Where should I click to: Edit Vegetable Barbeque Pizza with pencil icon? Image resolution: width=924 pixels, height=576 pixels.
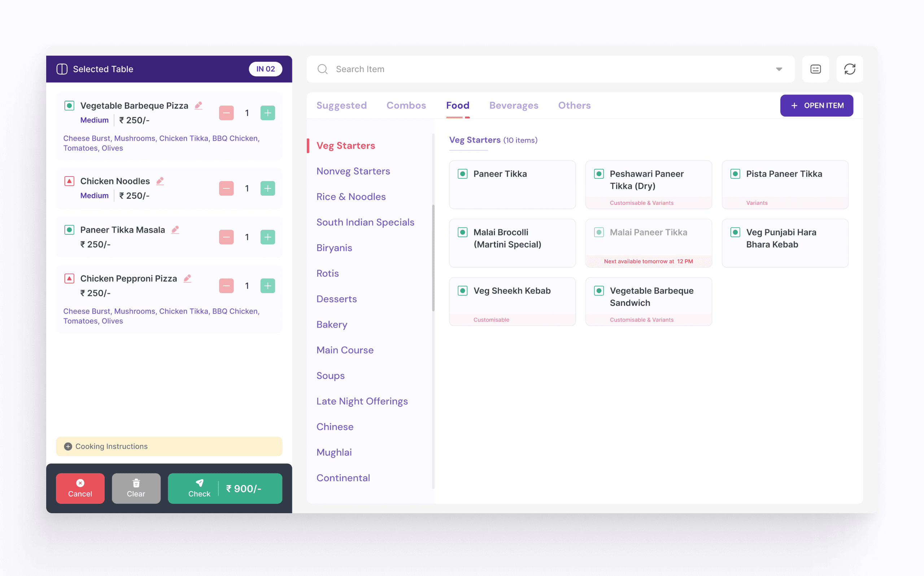click(x=199, y=105)
